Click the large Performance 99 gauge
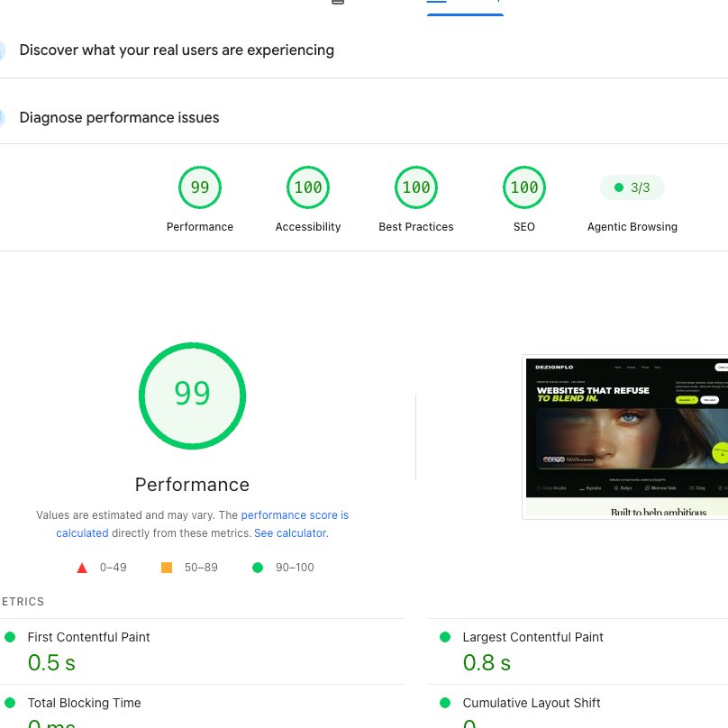 pyautogui.click(x=192, y=396)
